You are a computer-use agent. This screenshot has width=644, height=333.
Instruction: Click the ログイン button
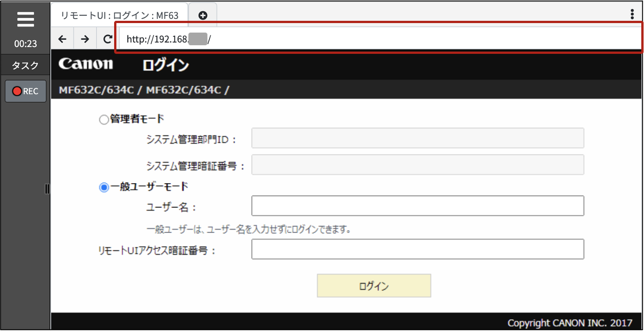pyautogui.click(x=374, y=285)
